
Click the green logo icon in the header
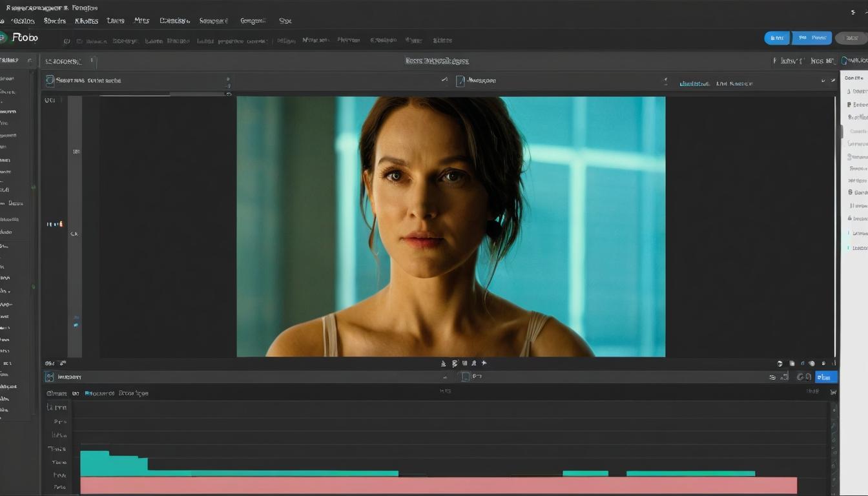click(3, 37)
